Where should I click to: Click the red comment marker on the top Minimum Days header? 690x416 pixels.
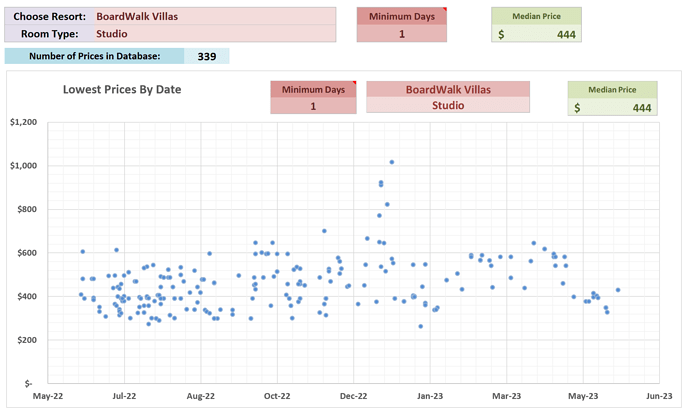(445, 9)
